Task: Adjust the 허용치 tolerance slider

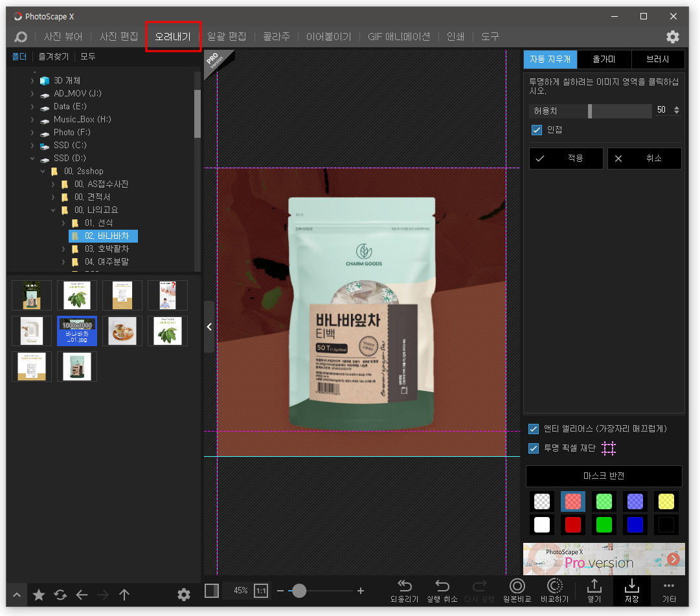Action: 591,111
